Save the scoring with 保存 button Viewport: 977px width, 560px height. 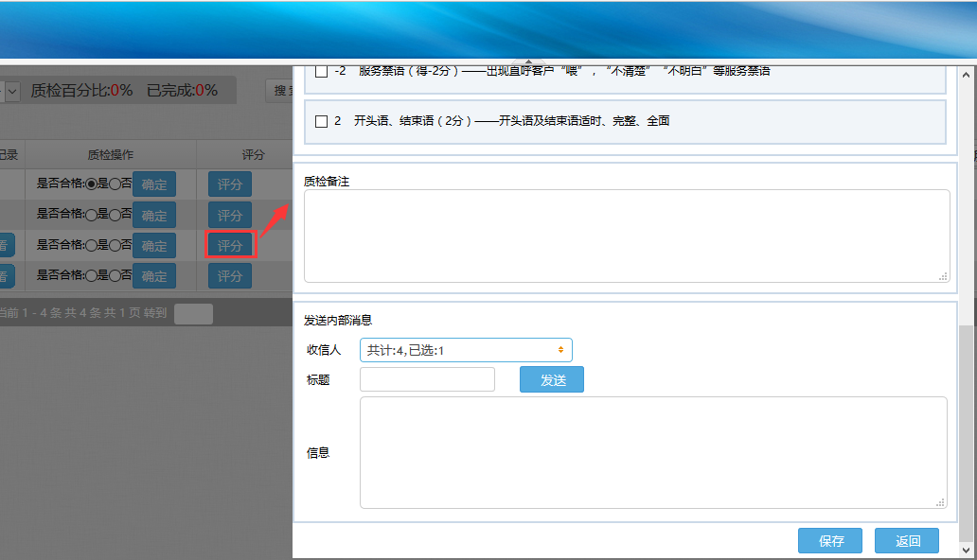(830, 541)
